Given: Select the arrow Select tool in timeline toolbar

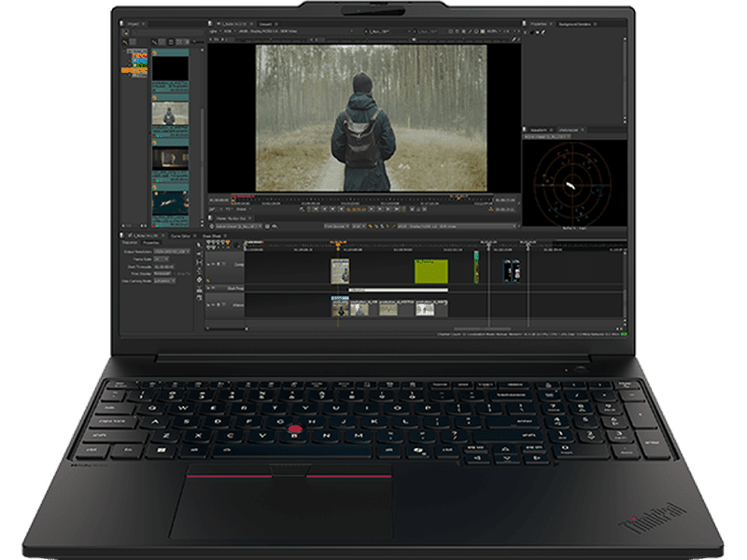Looking at the screenshot, I should pyautogui.click(x=199, y=245).
